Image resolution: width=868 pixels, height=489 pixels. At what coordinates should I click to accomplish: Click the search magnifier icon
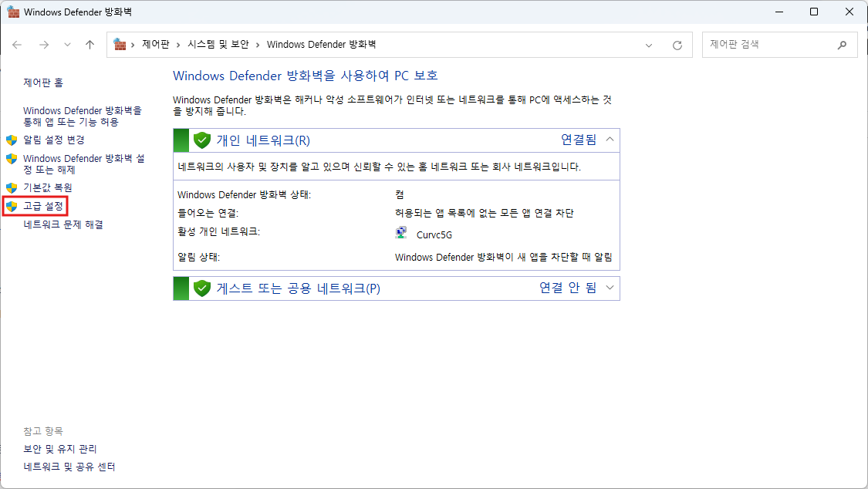pyautogui.click(x=842, y=45)
